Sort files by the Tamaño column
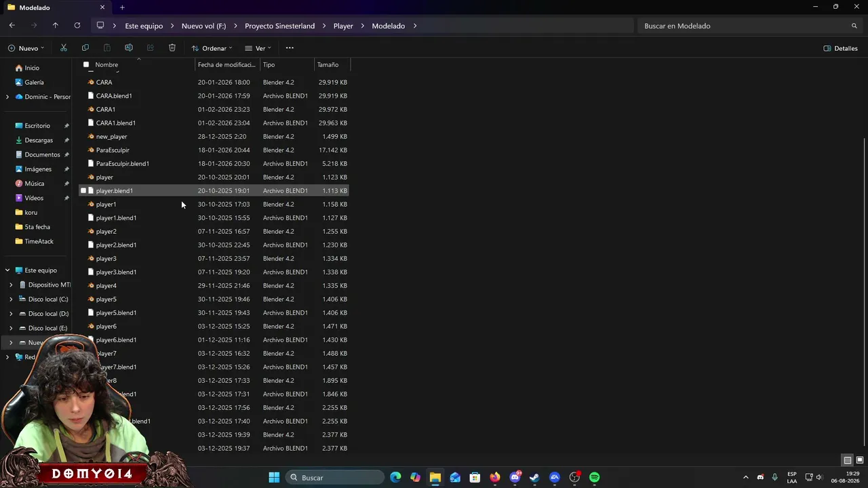The image size is (868, 488). (x=328, y=64)
